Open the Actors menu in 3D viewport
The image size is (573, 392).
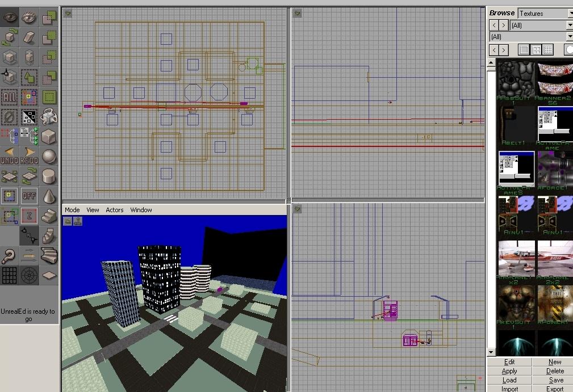tap(114, 210)
